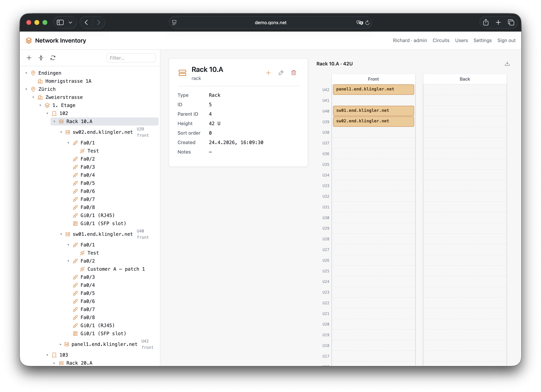Open the Settings page
Screen dimensions: 541x392
(x=482, y=40)
